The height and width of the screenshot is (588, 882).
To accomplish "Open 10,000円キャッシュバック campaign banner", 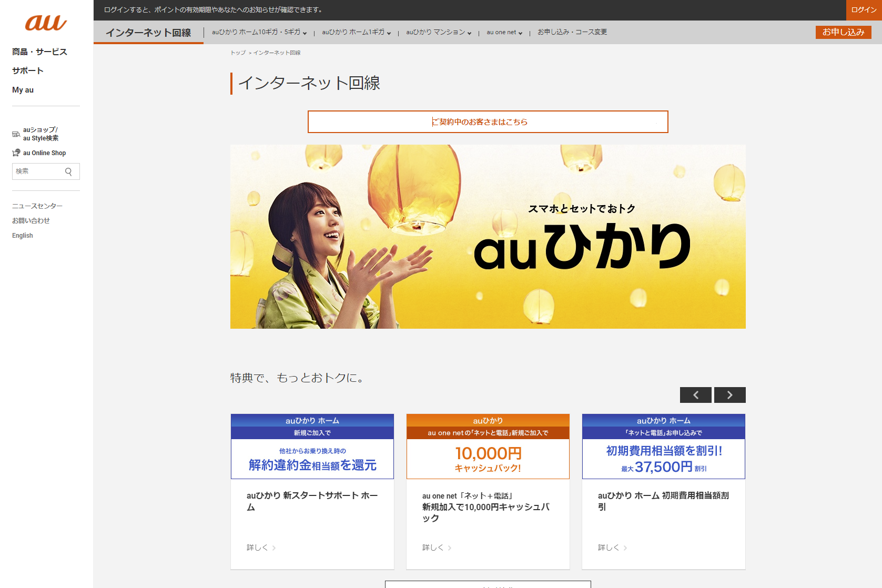I will 488,446.
